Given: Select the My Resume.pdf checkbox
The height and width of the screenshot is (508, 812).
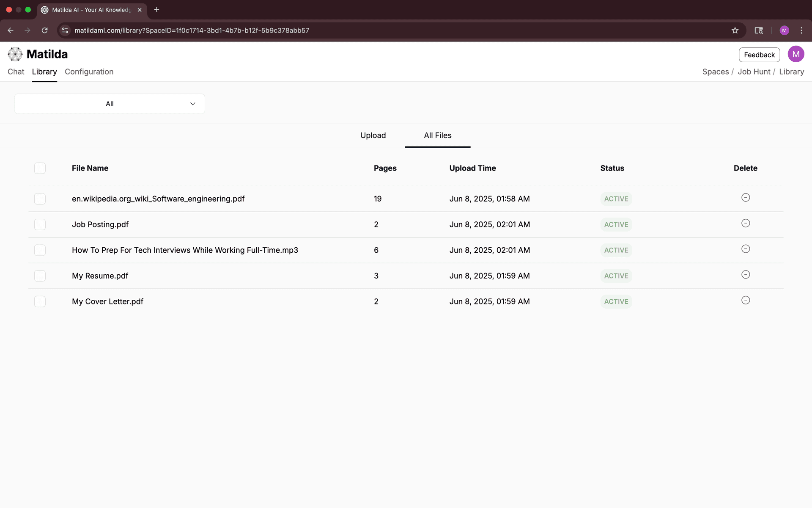Looking at the screenshot, I should [x=40, y=276].
